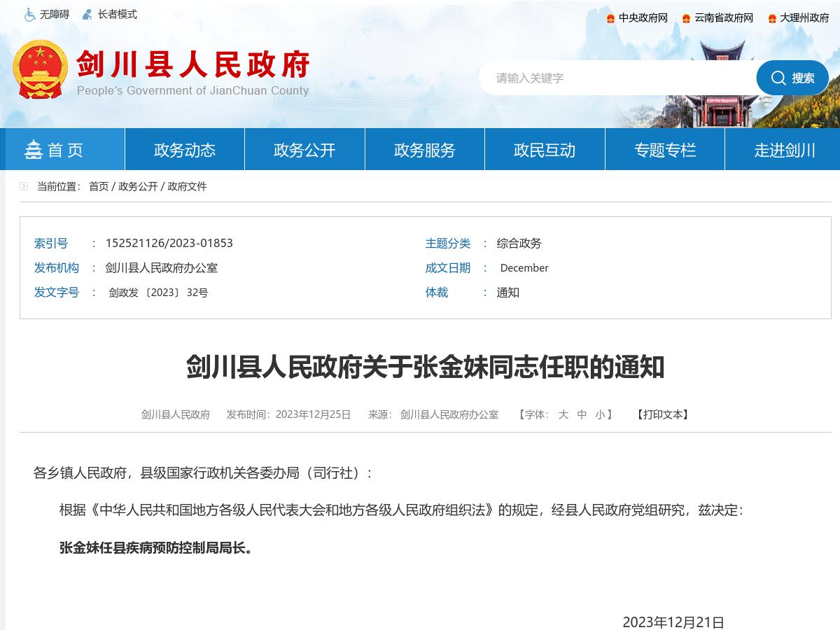Click the 发布机构 label
Screen dimensions: 840x630
[57, 267]
